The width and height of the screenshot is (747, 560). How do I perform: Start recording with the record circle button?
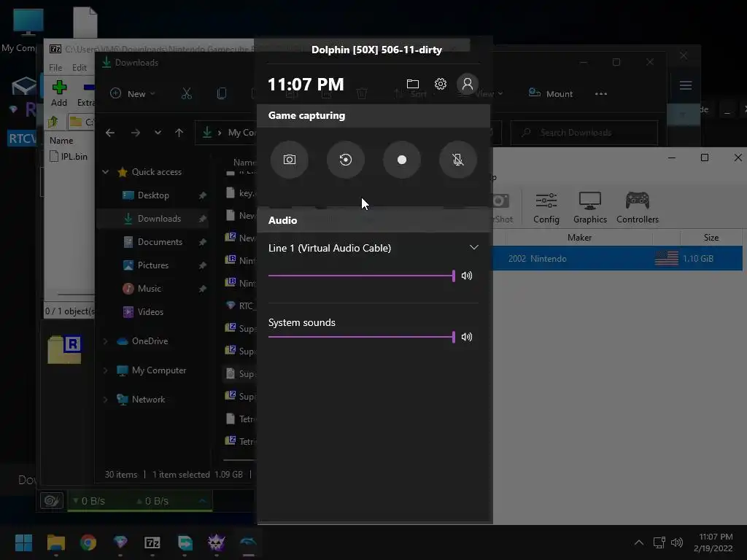[402, 160]
